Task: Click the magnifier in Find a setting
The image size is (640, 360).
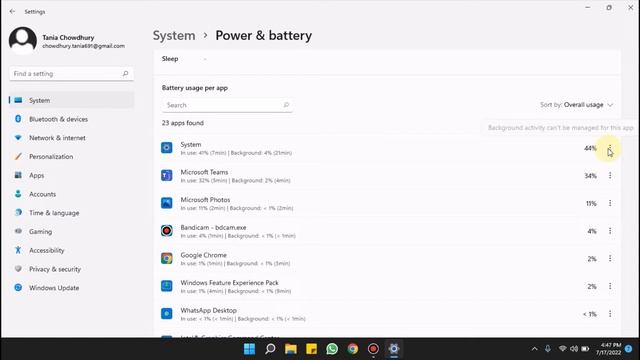Action: [x=125, y=73]
